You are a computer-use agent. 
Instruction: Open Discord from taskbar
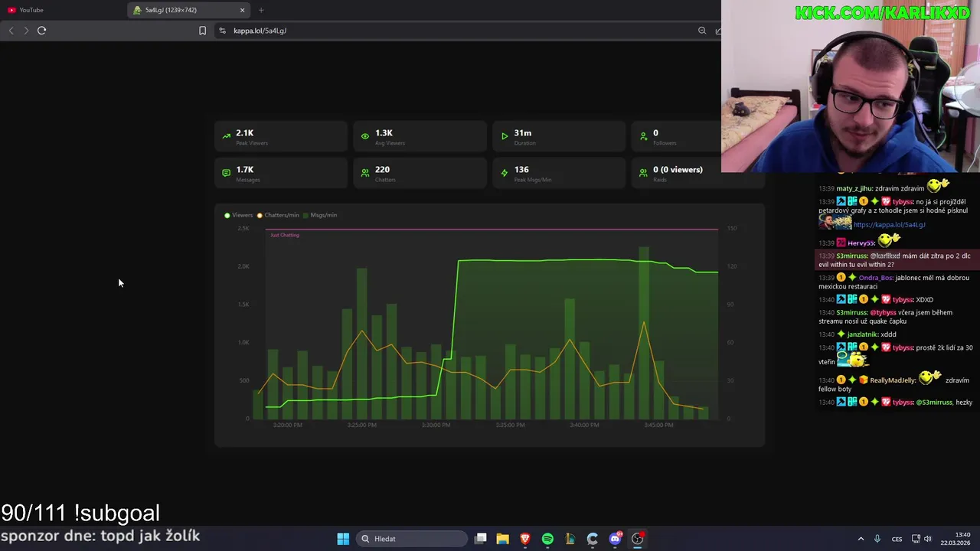[615, 539]
